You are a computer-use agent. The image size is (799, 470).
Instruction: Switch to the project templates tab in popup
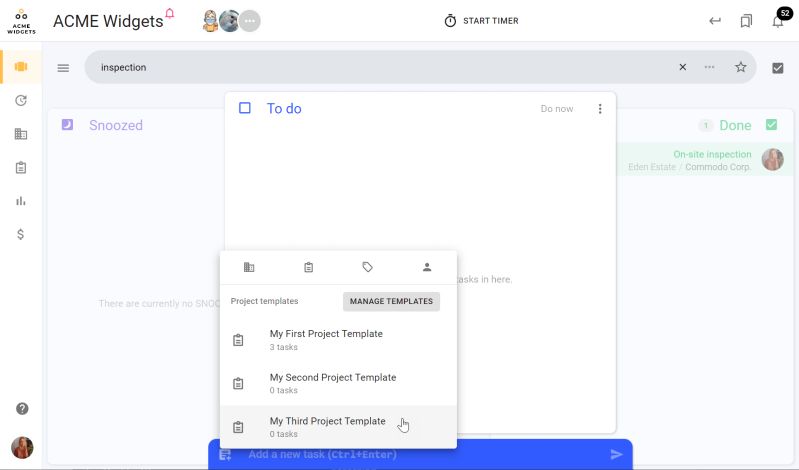[x=308, y=267]
